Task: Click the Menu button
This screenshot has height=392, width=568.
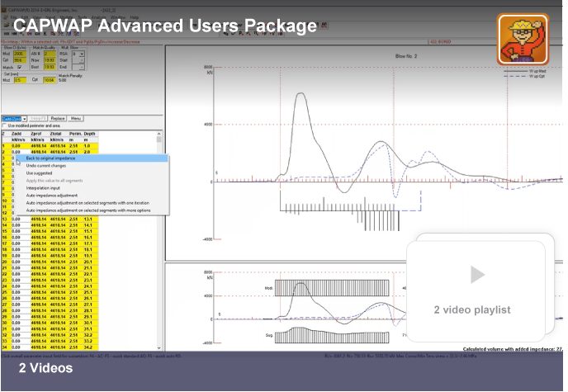Action: (76, 118)
